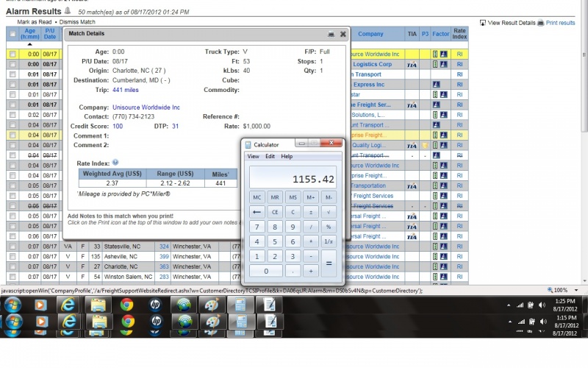Print the Match Details using its printer icon

[x=331, y=34]
